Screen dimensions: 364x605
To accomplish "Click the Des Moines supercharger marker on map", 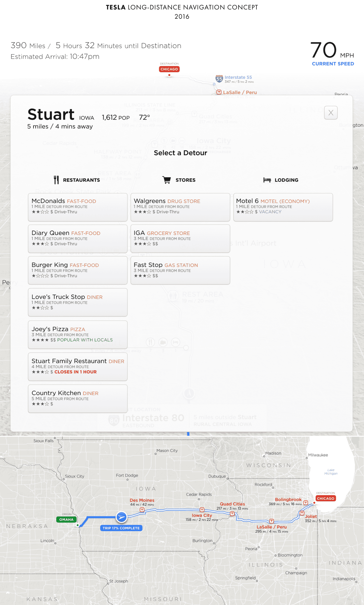I will coord(142,510).
